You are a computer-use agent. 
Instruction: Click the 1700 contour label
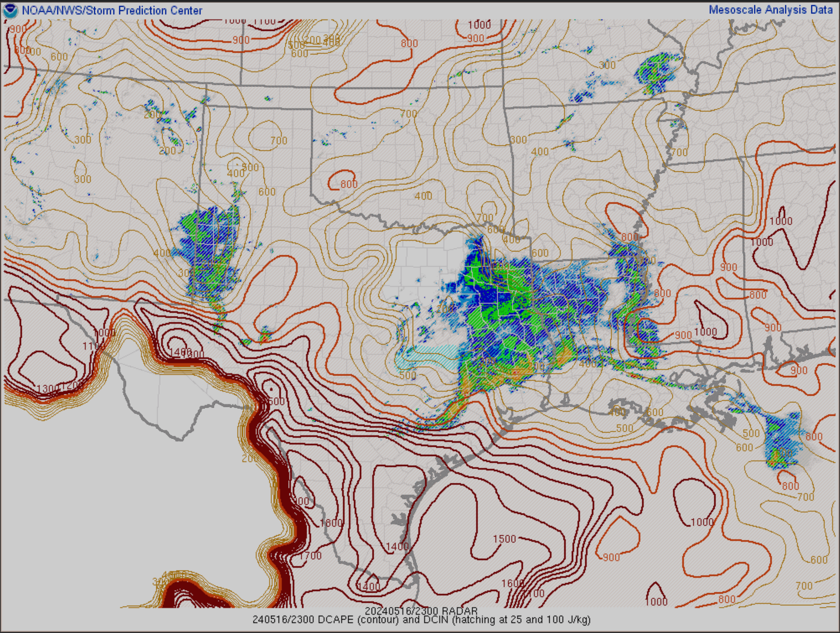click(310, 556)
